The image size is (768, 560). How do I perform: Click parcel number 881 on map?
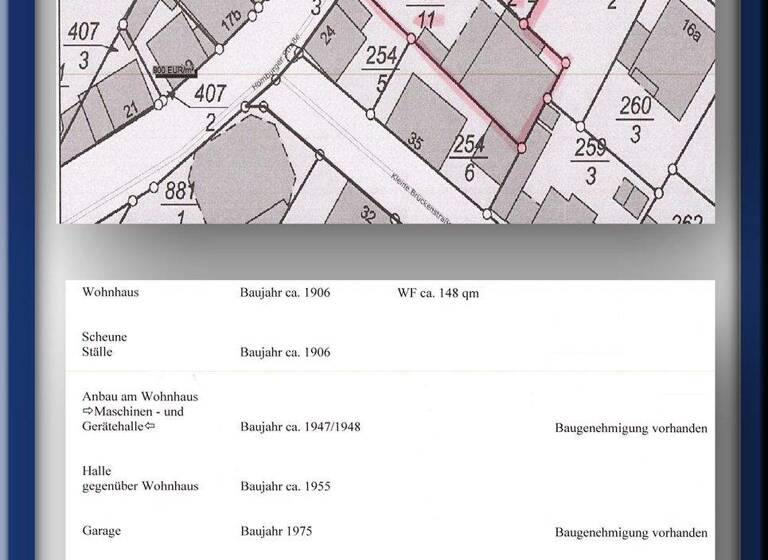[178, 191]
